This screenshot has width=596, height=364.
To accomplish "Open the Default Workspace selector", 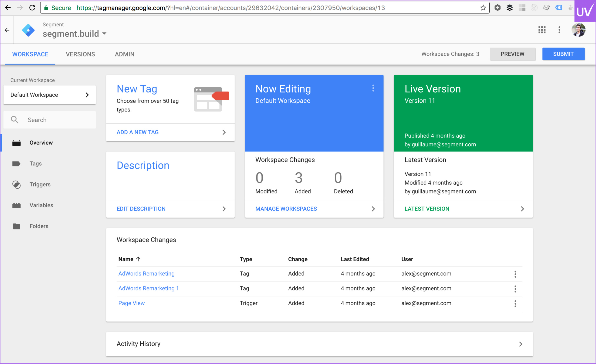I will click(50, 95).
